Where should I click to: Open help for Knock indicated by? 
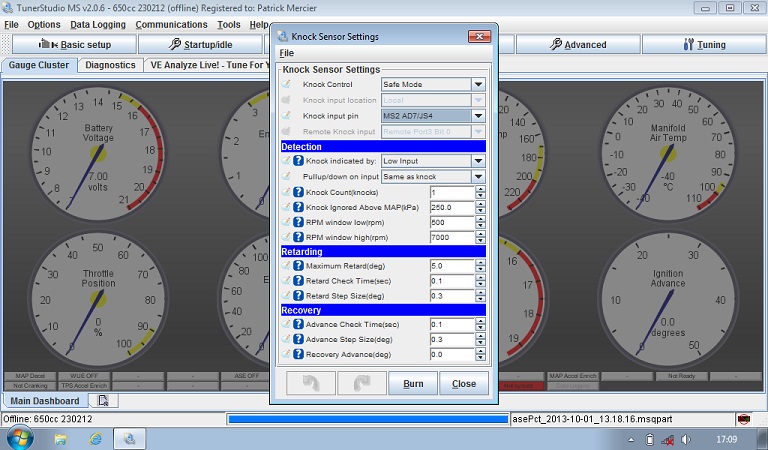click(x=298, y=161)
